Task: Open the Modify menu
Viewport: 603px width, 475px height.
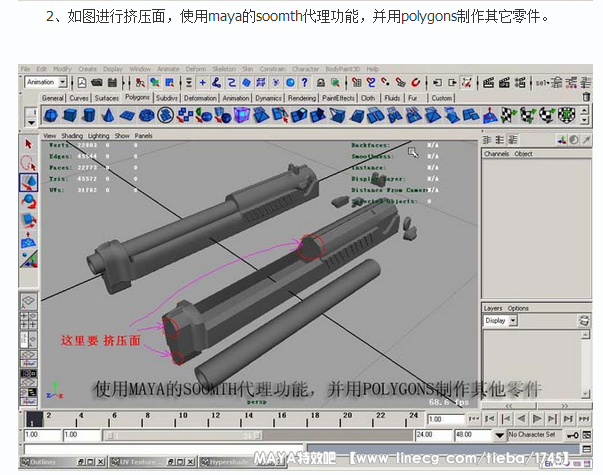Action: [x=62, y=69]
